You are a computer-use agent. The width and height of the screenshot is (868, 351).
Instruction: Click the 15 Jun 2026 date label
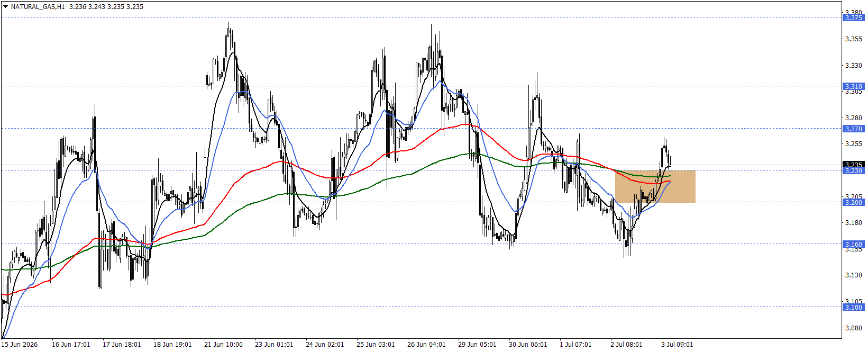[x=20, y=344]
